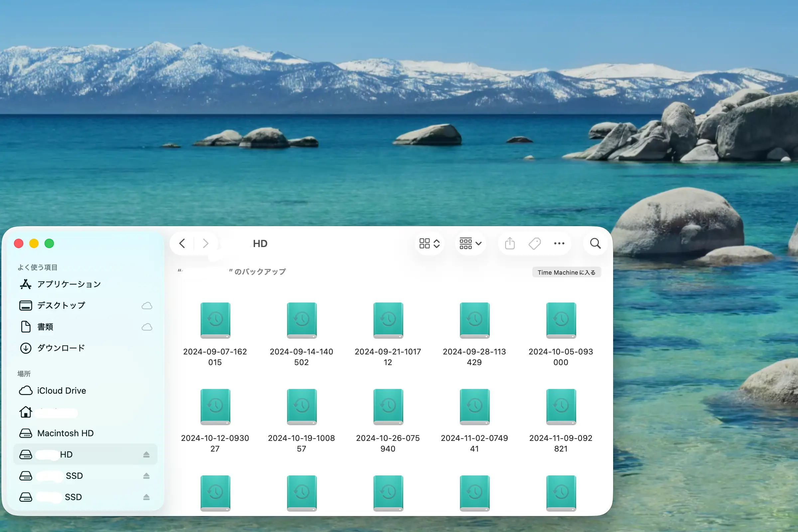Click the Share toolbar icon
The height and width of the screenshot is (532, 798).
(x=510, y=243)
